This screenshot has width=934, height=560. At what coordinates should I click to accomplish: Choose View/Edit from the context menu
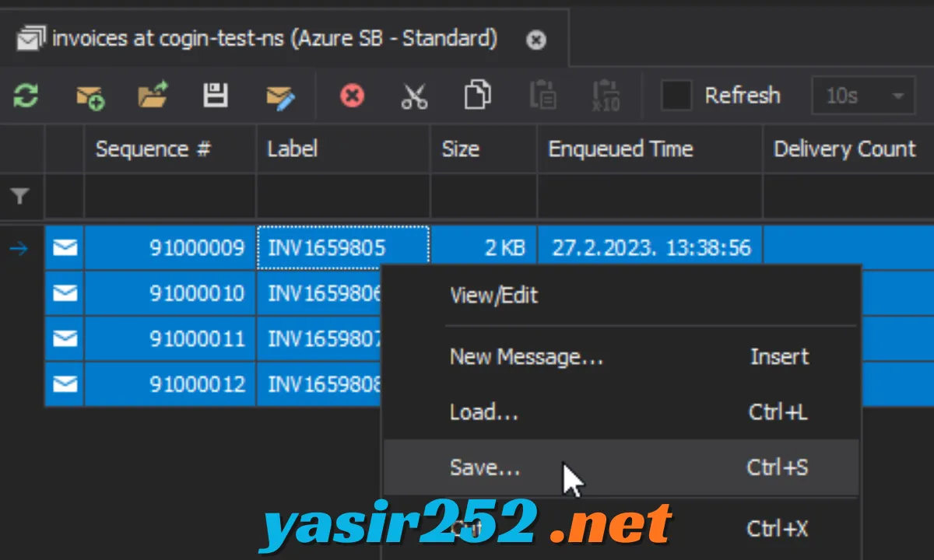coord(621,296)
